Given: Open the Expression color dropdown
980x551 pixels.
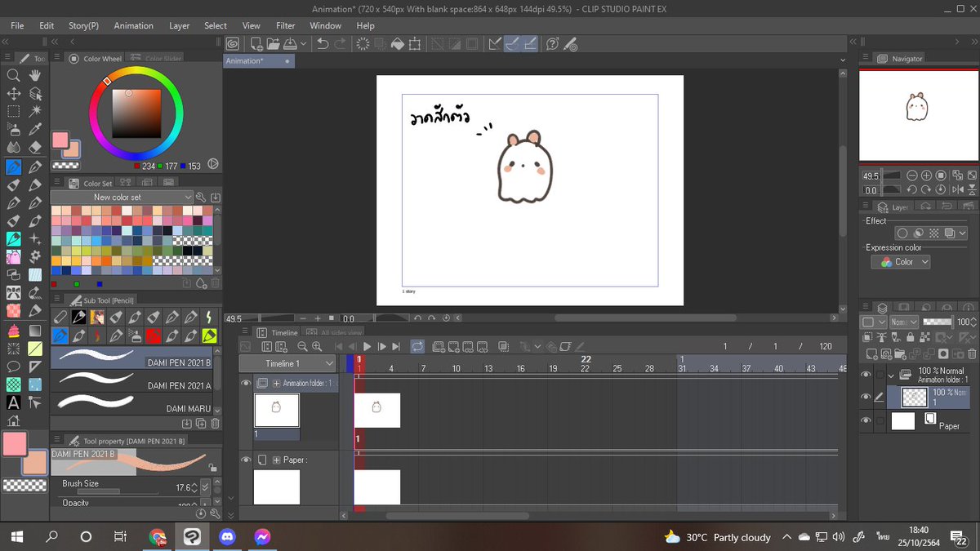Looking at the screenshot, I should [901, 262].
